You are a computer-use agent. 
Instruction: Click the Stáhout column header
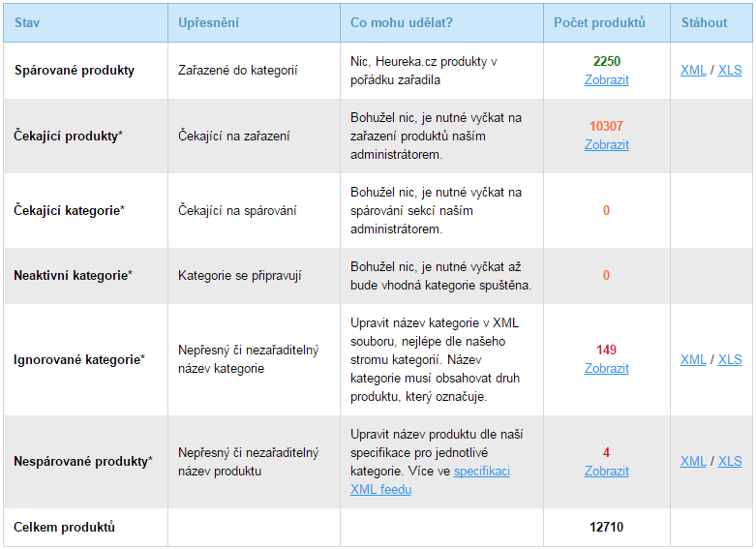coord(704,22)
